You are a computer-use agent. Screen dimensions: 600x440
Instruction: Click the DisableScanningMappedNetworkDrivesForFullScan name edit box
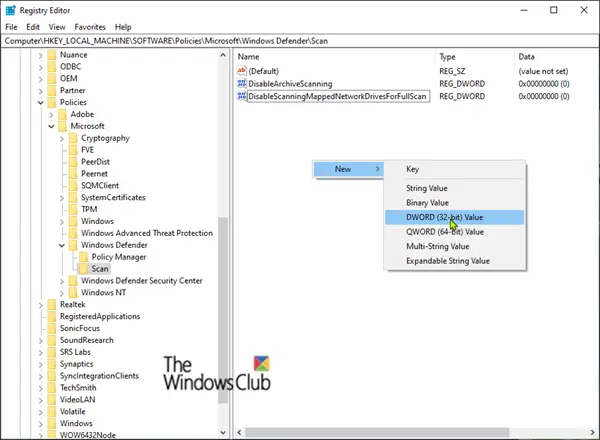coord(338,96)
